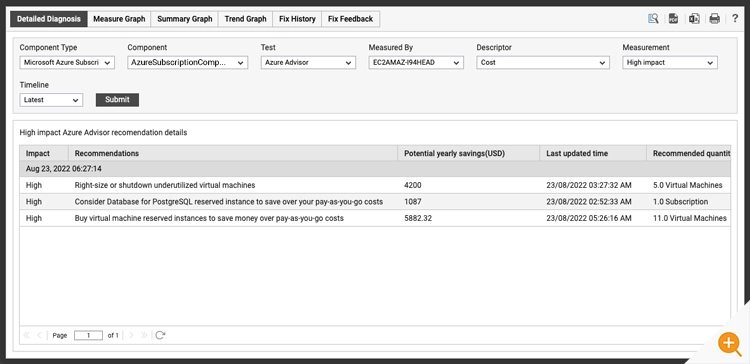Switch to the Detailed Diagnosis tab
This screenshot has width=750, height=364.
[49, 19]
